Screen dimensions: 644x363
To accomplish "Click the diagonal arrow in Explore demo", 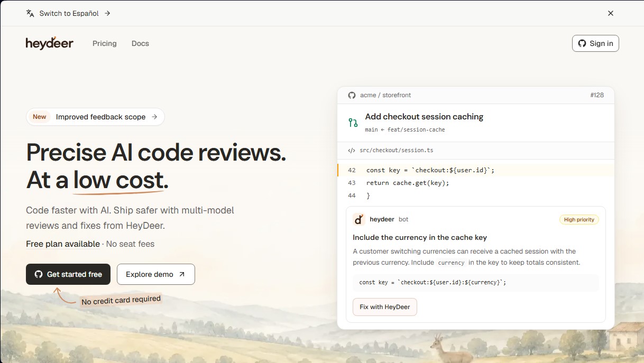I will click(x=182, y=274).
